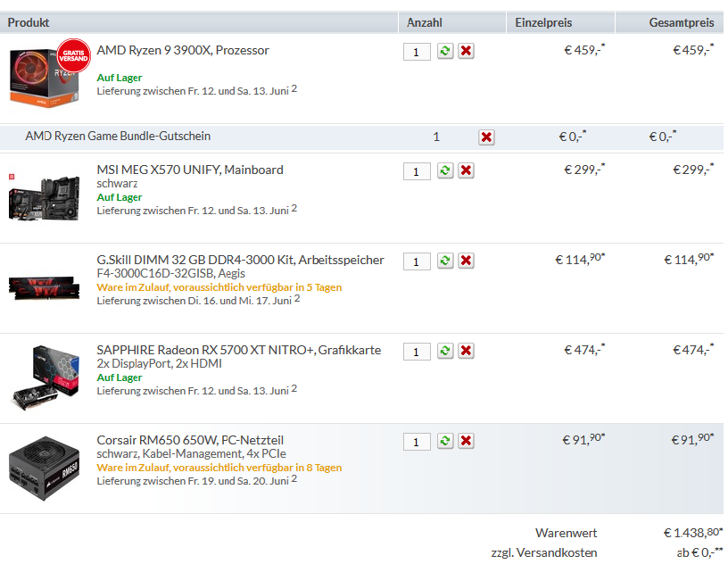Click quantity box for MSI MEG X570 UNIFY
The width and height of the screenshot is (728, 564).
pyautogui.click(x=417, y=171)
